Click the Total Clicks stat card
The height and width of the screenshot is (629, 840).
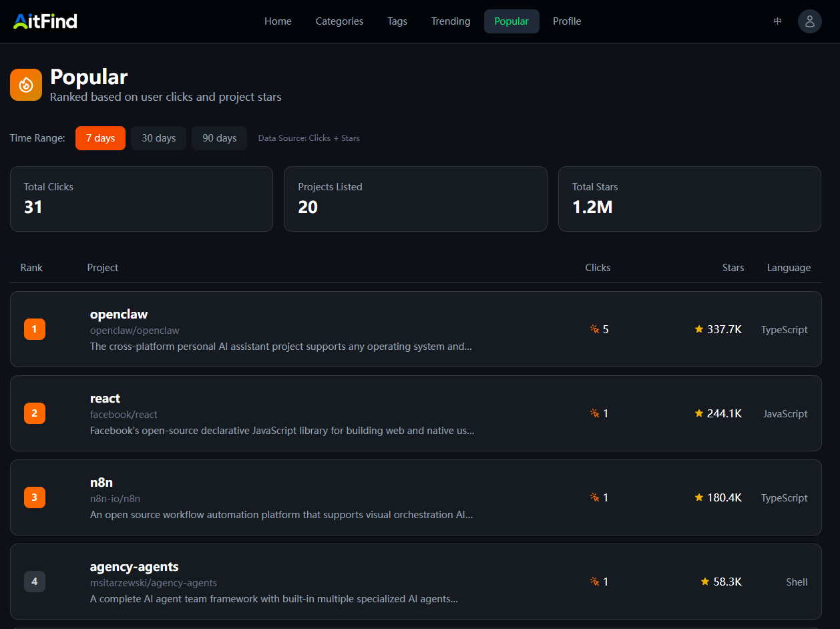coord(142,199)
